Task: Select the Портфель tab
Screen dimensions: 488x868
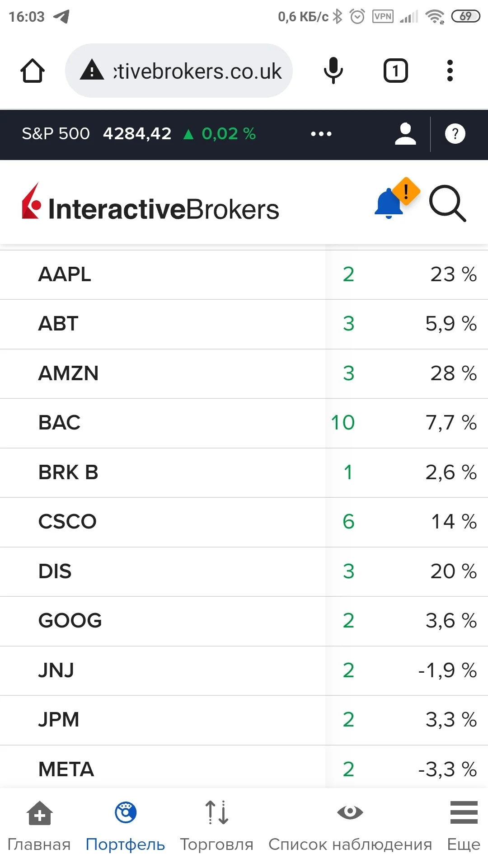Action: (x=125, y=826)
